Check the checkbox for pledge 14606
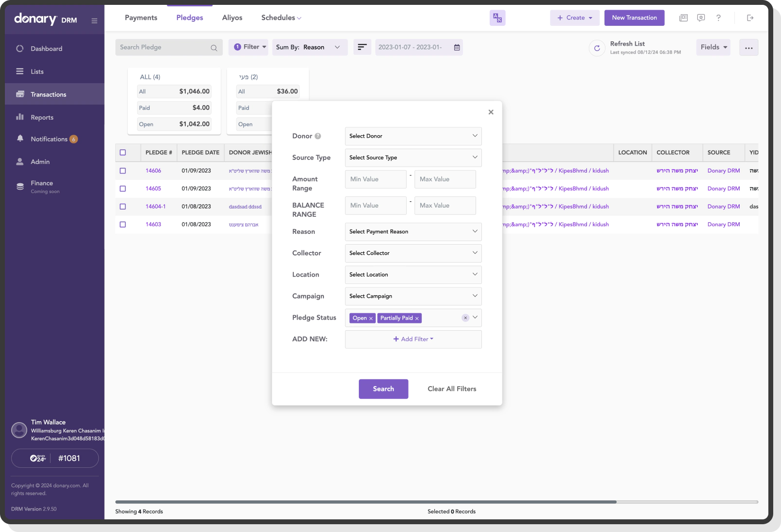This screenshot has width=781, height=532. pos(123,170)
